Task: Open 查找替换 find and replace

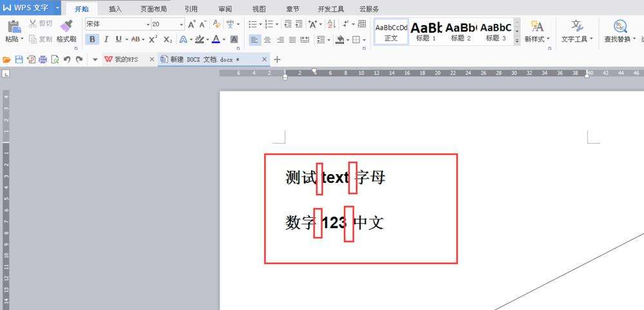Action: [x=620, y=32]
